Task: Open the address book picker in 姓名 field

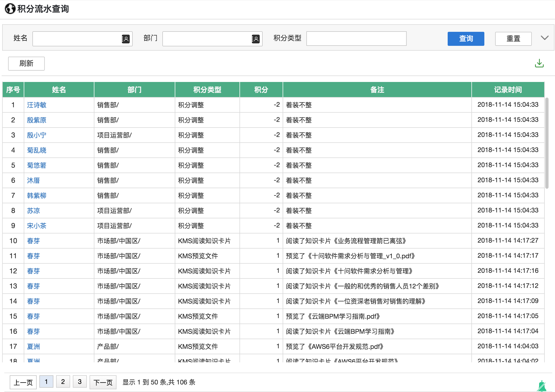Action: [125, 39]
